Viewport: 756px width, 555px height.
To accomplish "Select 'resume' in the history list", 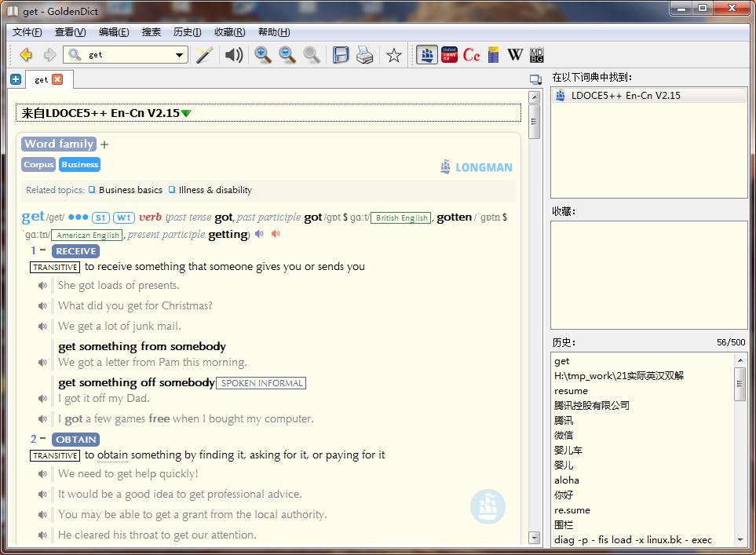I will [x=571, y=391].
